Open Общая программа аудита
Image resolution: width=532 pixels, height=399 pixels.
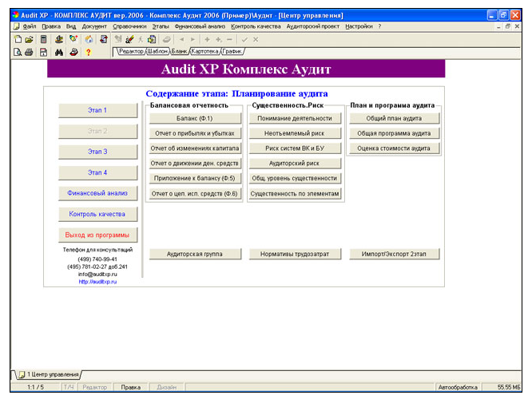pos(395,133)
